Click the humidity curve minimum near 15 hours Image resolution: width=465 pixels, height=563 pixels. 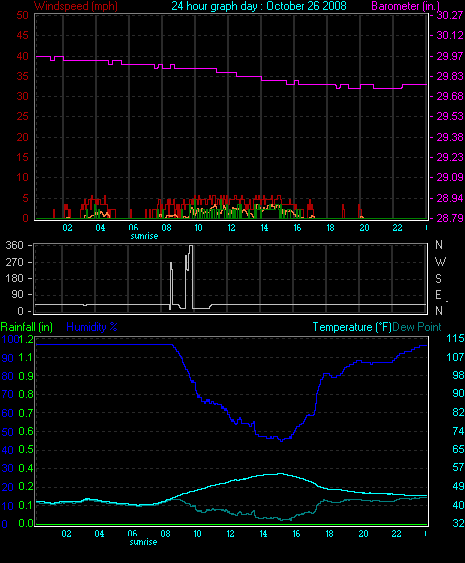click(x=282, y=440)
